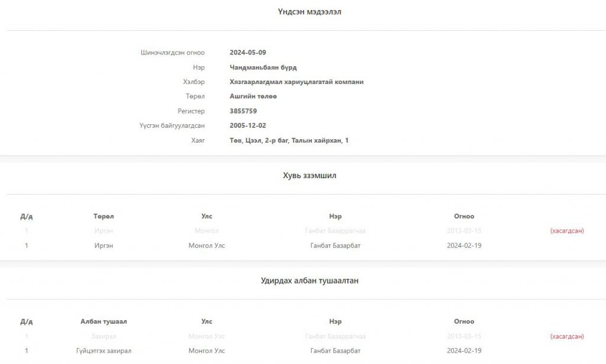Click the "Шинэчлэгдсэн огноо" field label

[x=172, y=53]
